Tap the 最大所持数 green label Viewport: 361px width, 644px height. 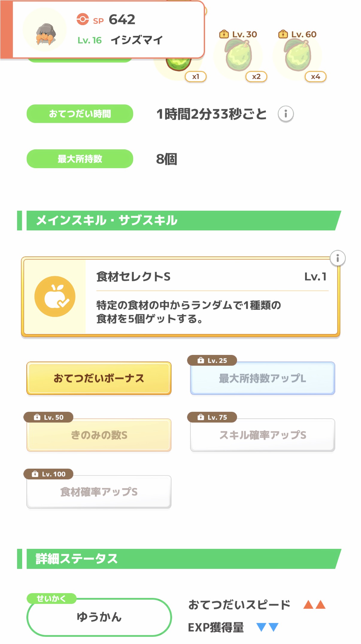coord(80,159)
